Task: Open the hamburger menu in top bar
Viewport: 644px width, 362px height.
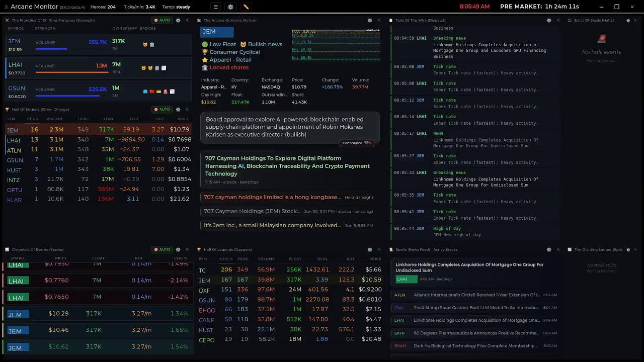Action: [x=215, y=7]
